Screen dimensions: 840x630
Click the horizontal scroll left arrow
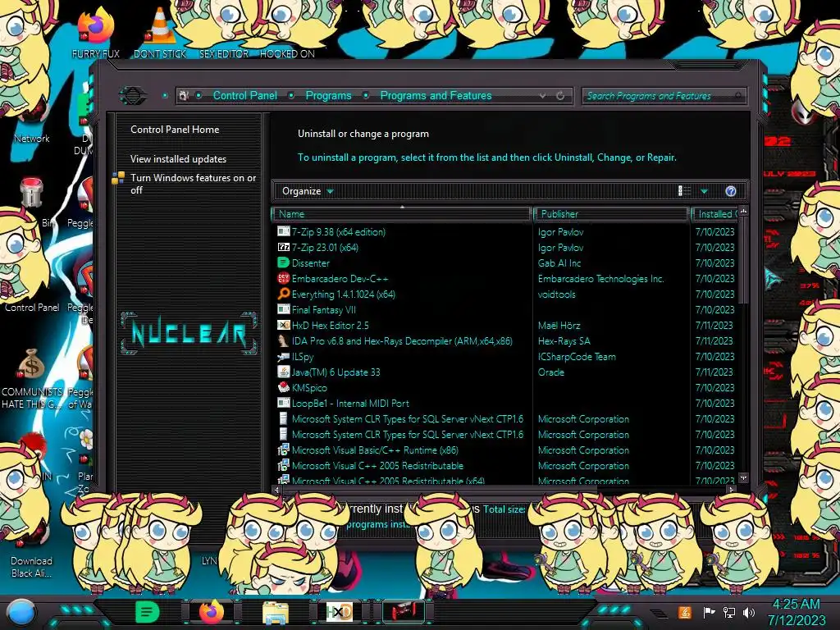[x=276, y=489]
